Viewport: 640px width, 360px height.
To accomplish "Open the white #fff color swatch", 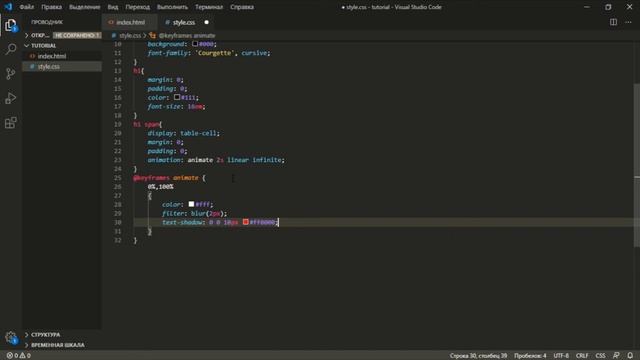I will (191, 204).
